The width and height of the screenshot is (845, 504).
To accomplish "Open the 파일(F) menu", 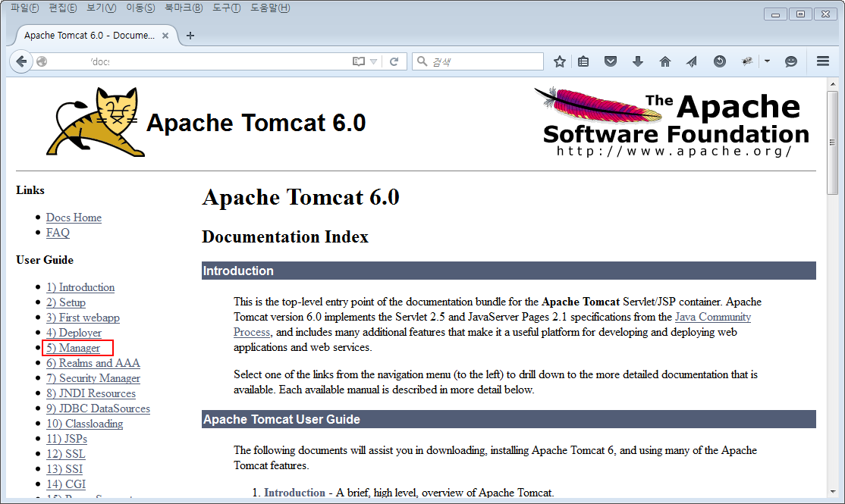I will tap(25, 8).
